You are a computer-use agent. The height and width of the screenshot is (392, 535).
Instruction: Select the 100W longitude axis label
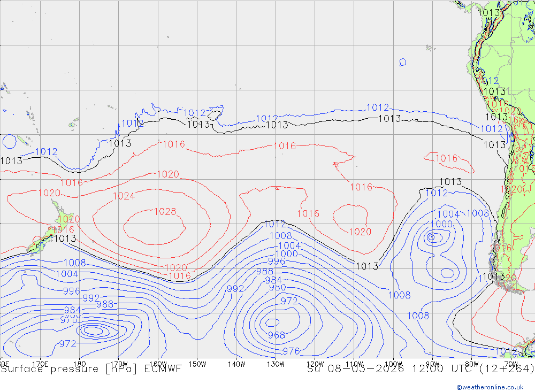click(x=393, y=364)
